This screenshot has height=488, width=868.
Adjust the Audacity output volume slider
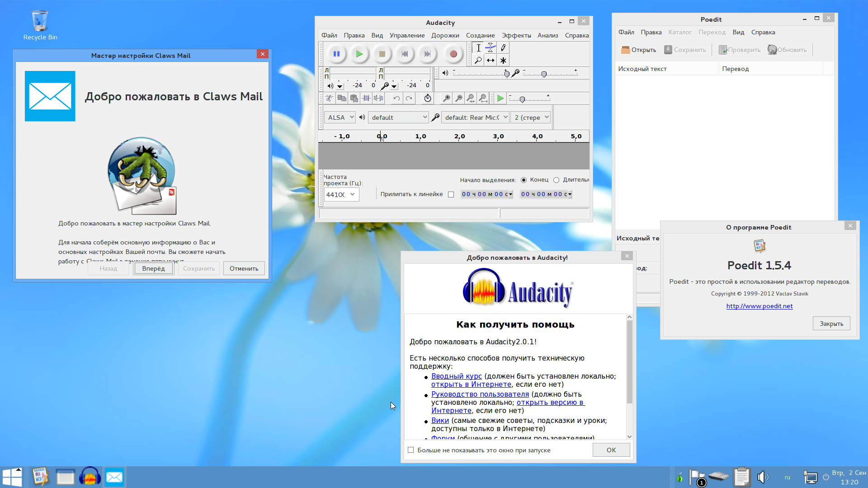(x=507, y=74)
